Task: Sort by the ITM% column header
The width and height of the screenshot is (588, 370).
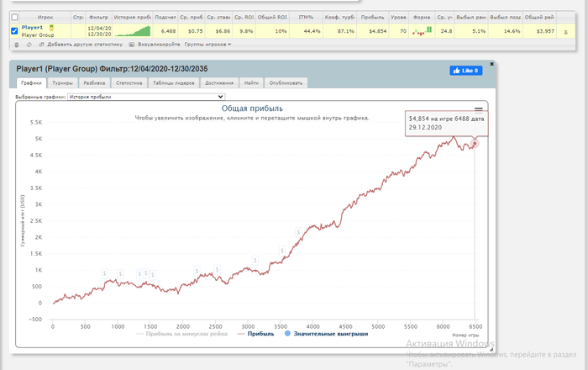Action: coord(306,18)
